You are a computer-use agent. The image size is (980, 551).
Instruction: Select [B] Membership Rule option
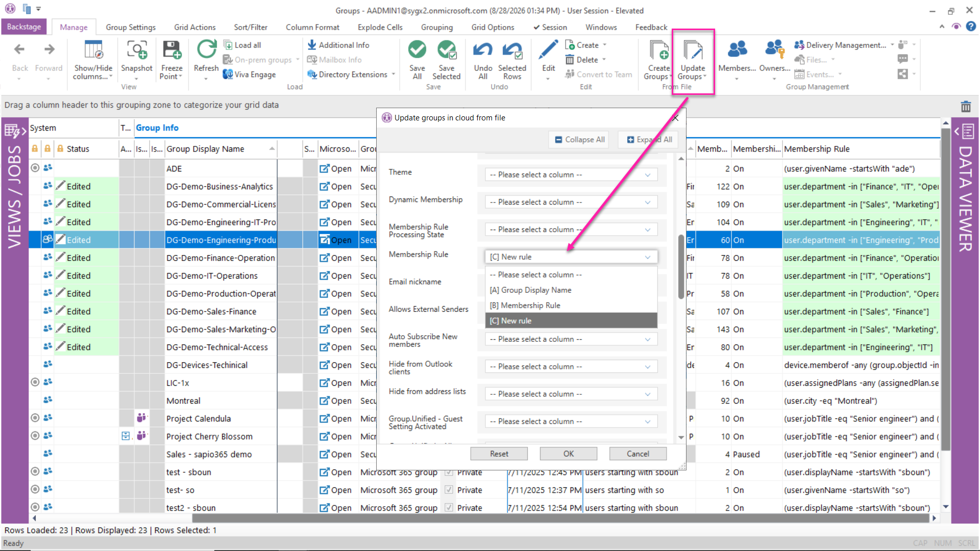[571, 305]
